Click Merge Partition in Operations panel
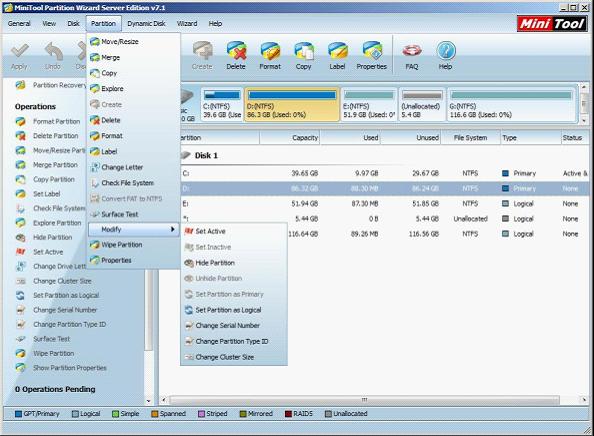This screenshot has width=594, height=436. click(55, 165)
